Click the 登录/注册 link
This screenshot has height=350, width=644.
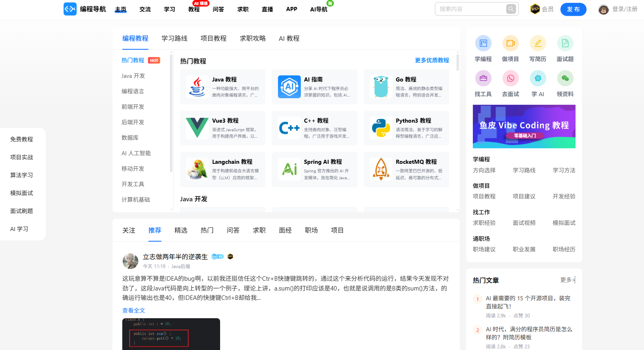coord(625,9)
